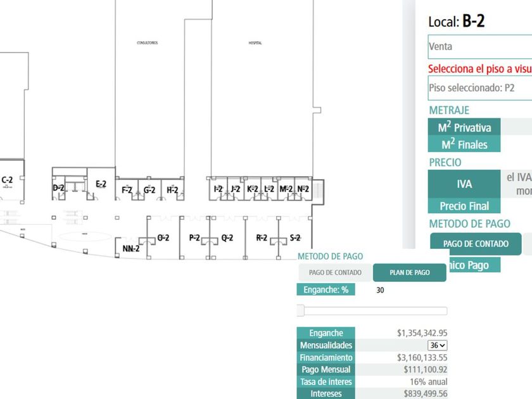Select local NN-2 on the plan
Screen dimensions: 532x399
(131, 248)
